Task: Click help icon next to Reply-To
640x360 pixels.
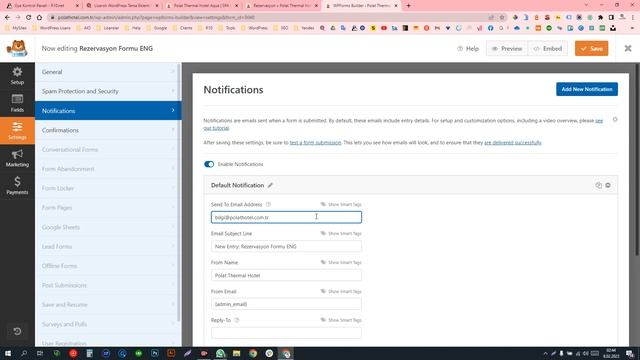Action: tap(237, 320)
